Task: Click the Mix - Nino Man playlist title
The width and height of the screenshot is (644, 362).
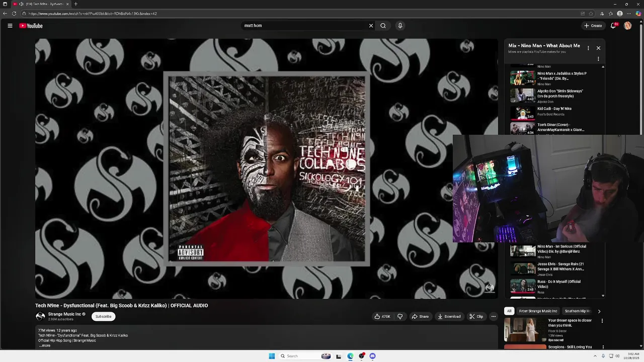Action: click(x=544, y=46)
